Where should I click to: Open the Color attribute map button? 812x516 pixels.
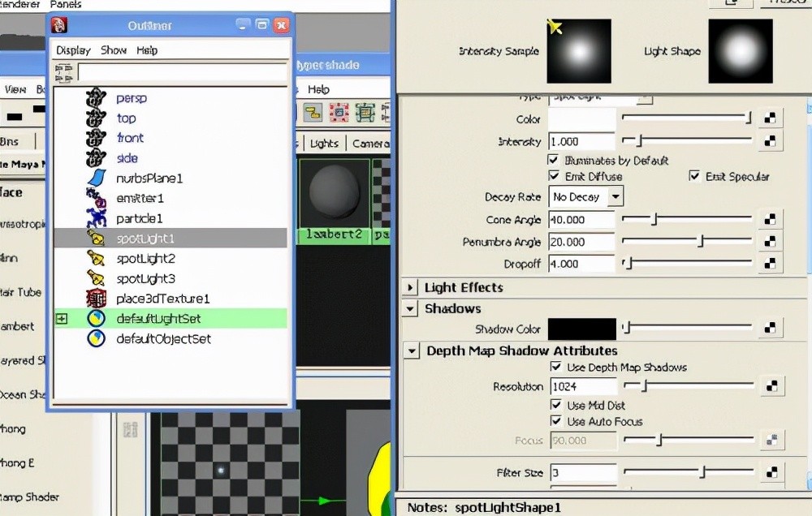click(770, 118)
